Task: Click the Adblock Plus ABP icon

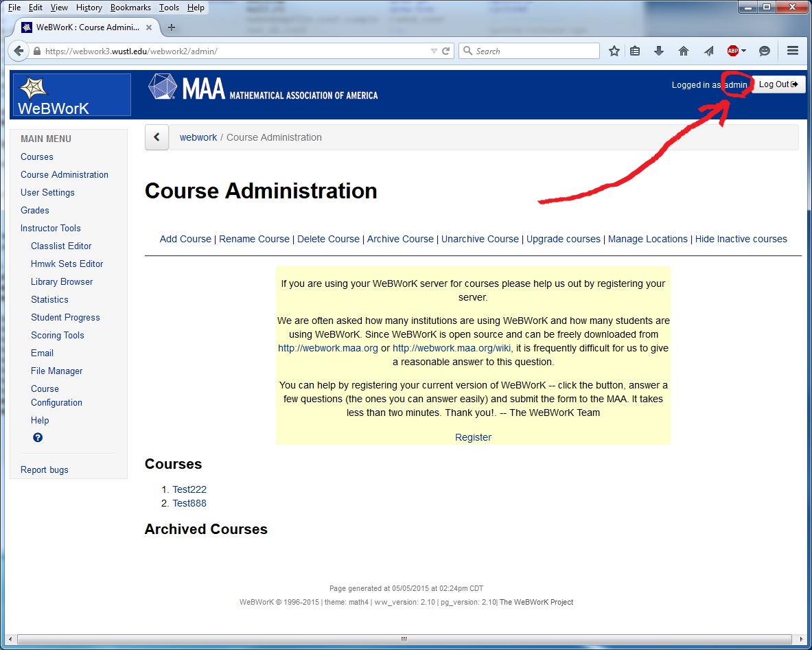Action: click(x=733, y=51)
